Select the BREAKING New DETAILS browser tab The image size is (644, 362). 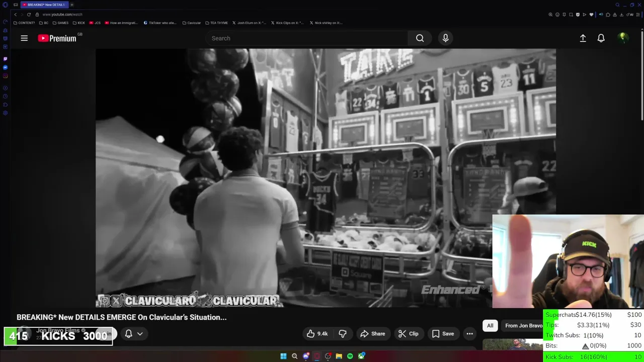coord(44,5)
